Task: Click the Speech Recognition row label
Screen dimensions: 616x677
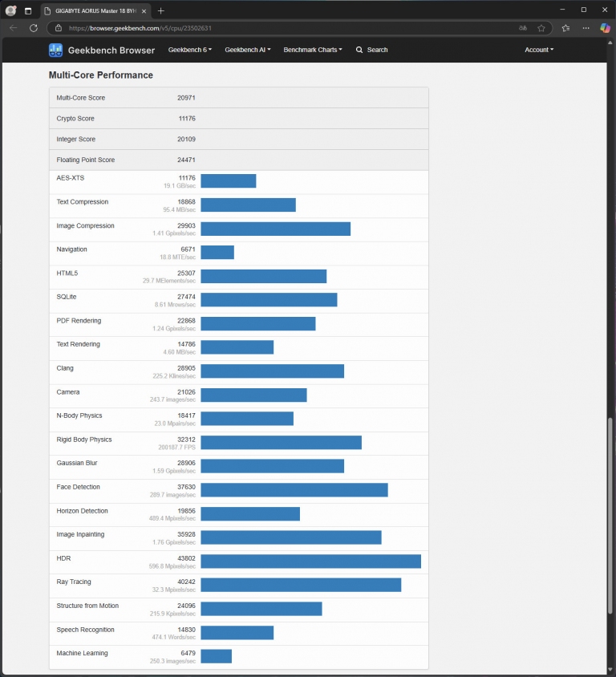Action: click(86, 630)
